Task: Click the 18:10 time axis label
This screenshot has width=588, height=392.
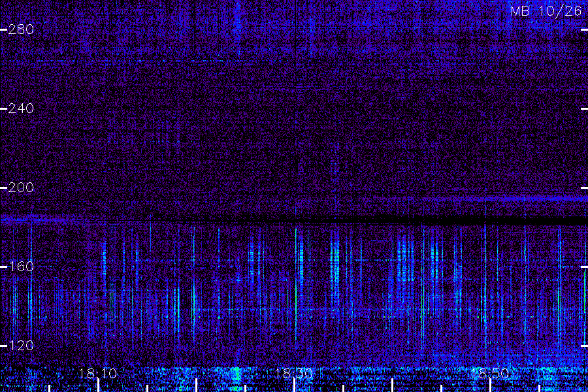Action: (97, 373)
